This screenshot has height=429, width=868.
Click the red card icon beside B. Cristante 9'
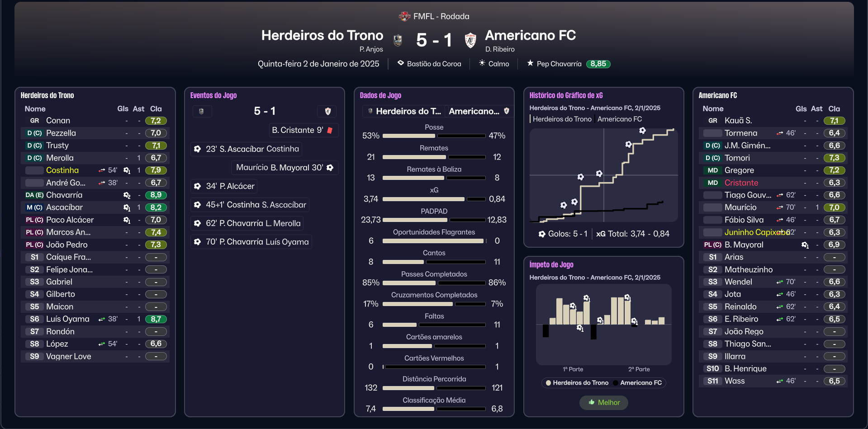[x=330, y=130]
